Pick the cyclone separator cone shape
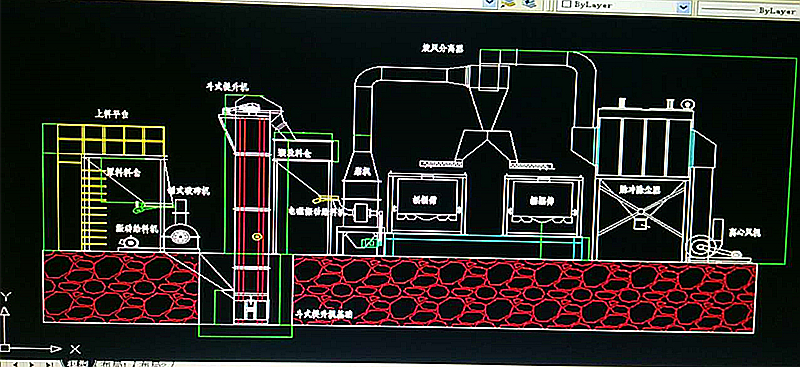 click(x=486, y=110)
